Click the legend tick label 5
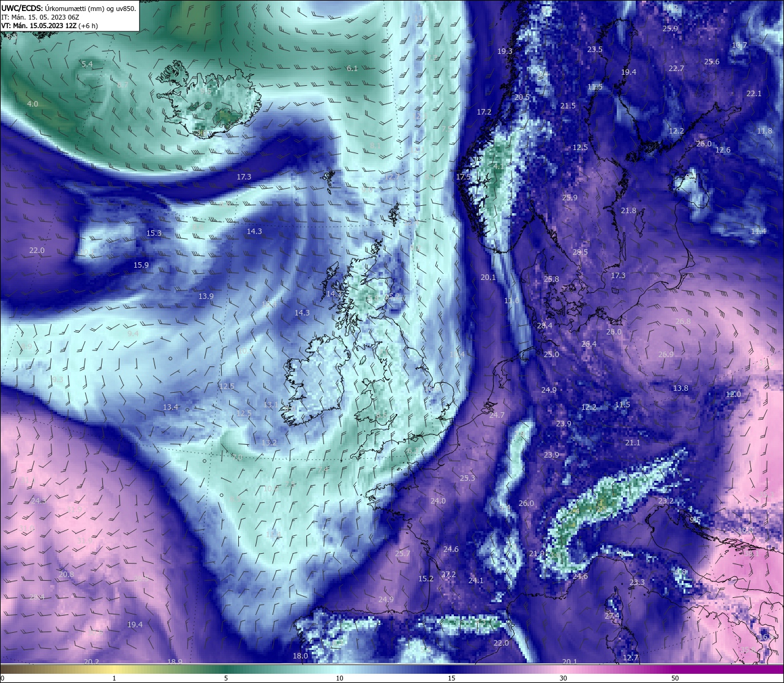 pos(226,678)
